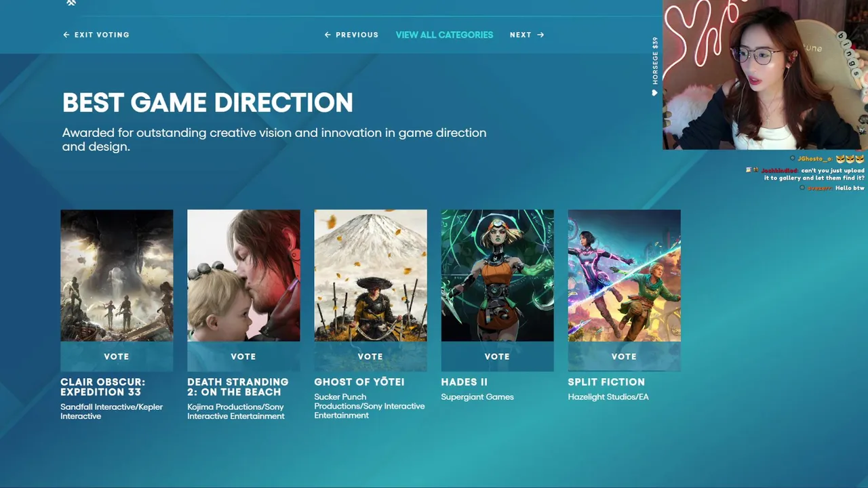Click the Split Fiction title text

click(x=606, y=382)
